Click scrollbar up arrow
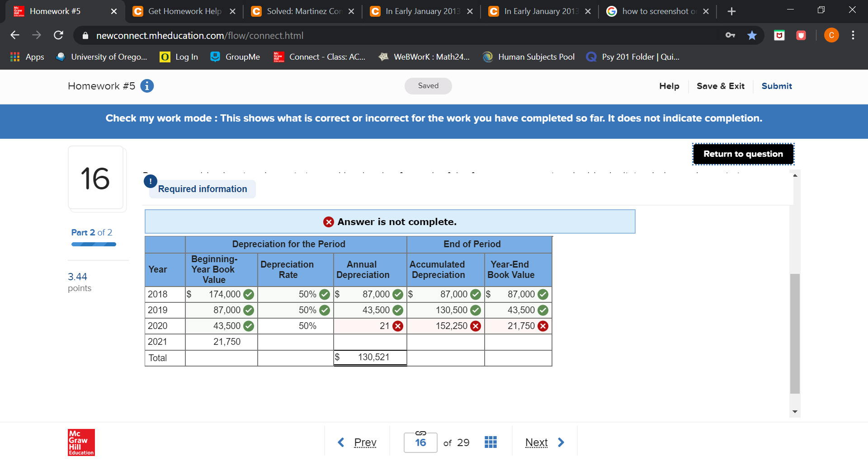 795,175
